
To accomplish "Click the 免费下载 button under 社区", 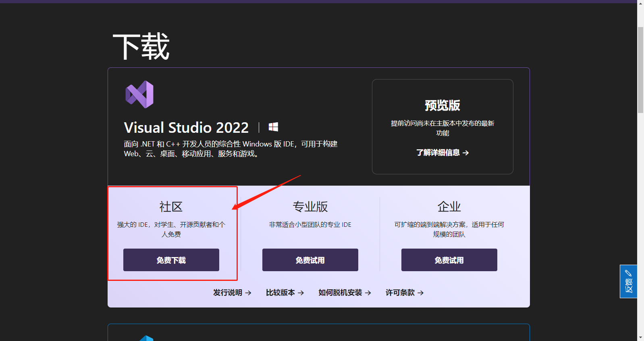I will pos(171,260).
